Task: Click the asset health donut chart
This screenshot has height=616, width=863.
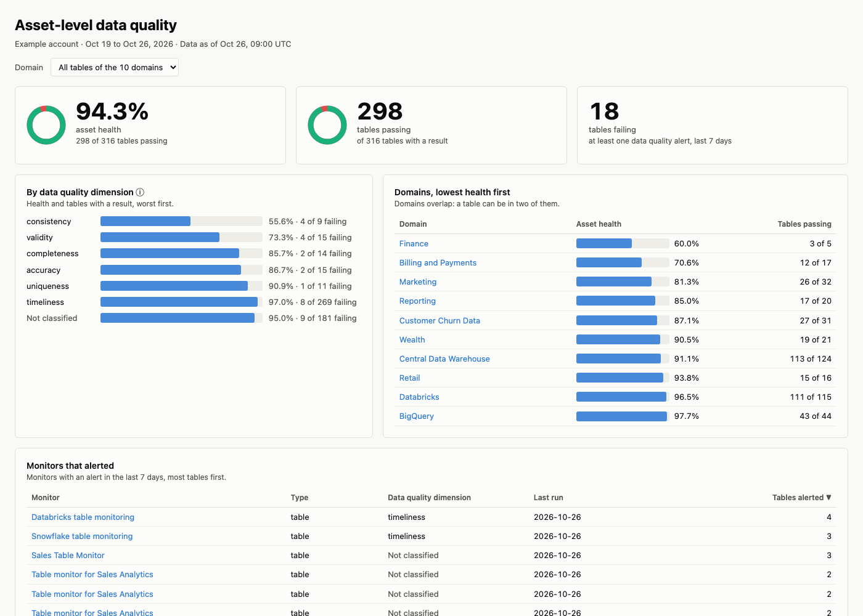Action: coord(46,125)
